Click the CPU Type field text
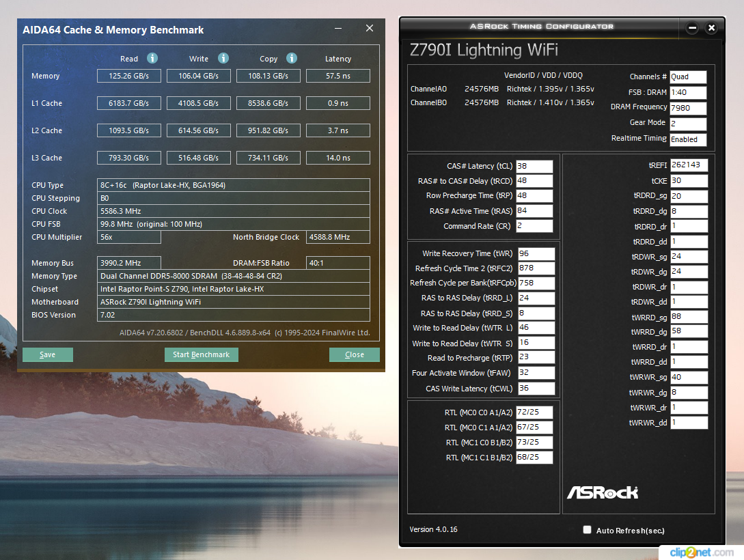 (x=234, y=185)
